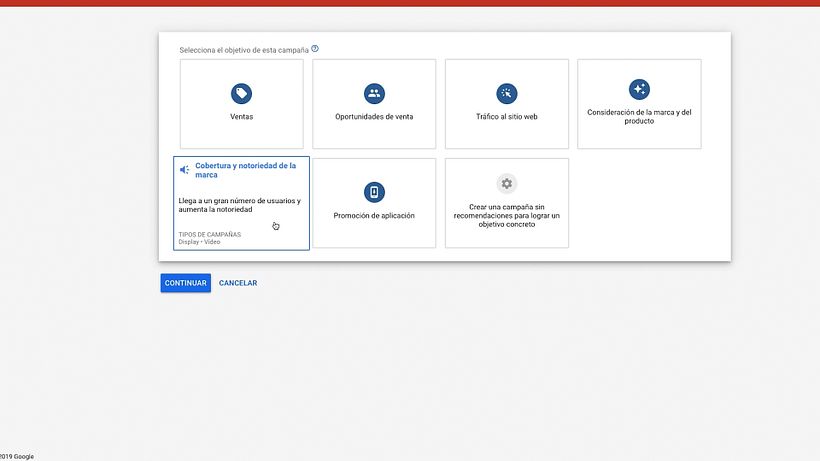Open help icon next to campaign objective heading
Viewport: 820px width, 461px height.
(315, 49)
